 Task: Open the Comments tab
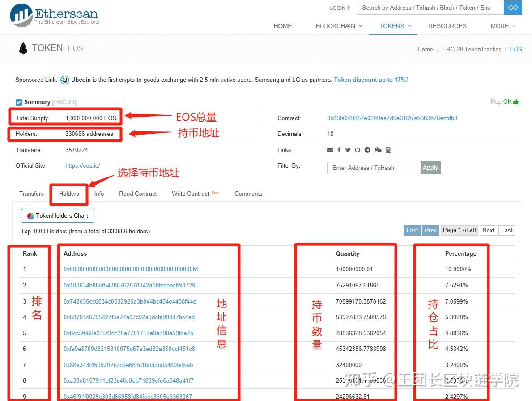tap(248, 194)
